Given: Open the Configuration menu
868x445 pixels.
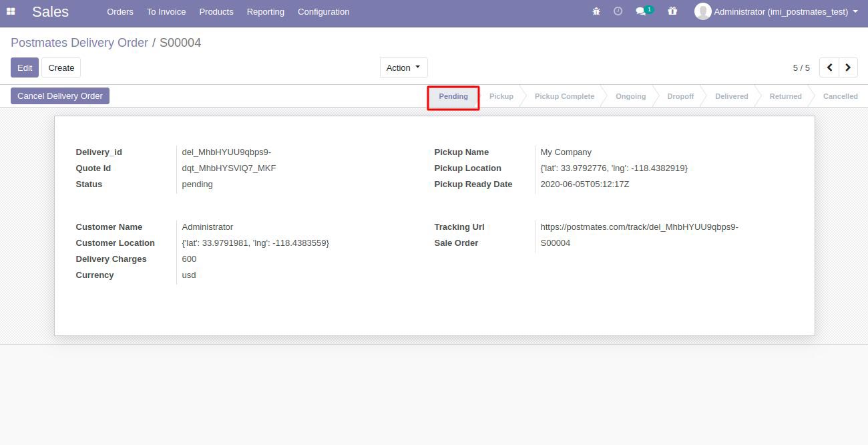Looking at the screenshot, I should coord(323,11).
